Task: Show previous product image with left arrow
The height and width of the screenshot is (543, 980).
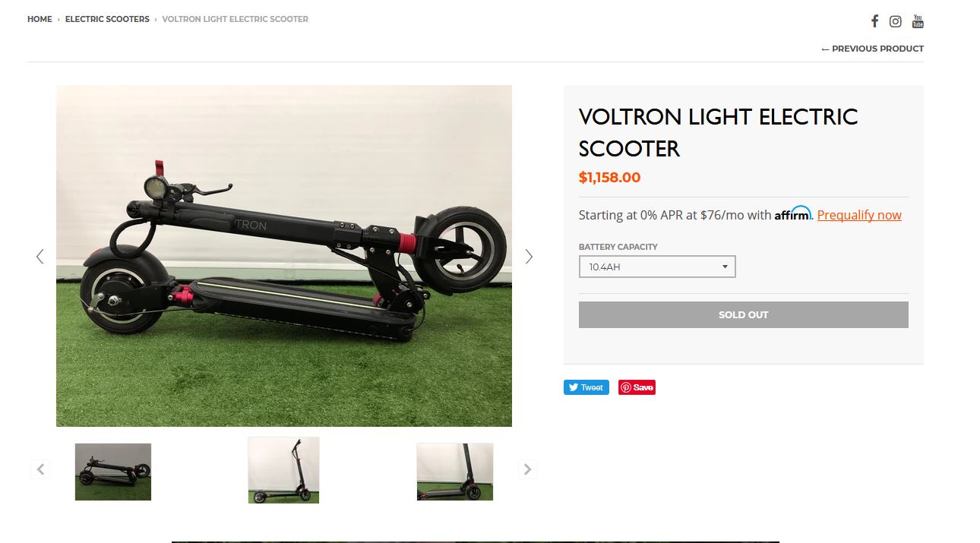Action: pyautogui.click(x=40, y=257)
